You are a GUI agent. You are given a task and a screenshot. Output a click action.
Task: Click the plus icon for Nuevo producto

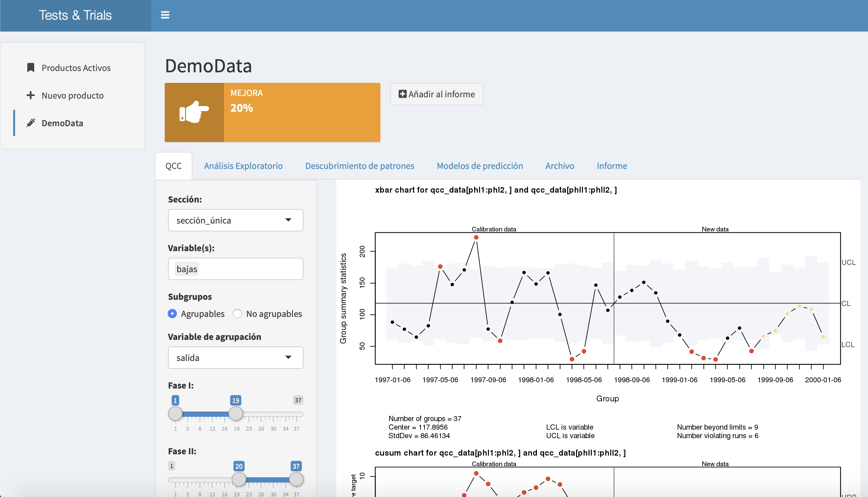(x=31, y=95)
